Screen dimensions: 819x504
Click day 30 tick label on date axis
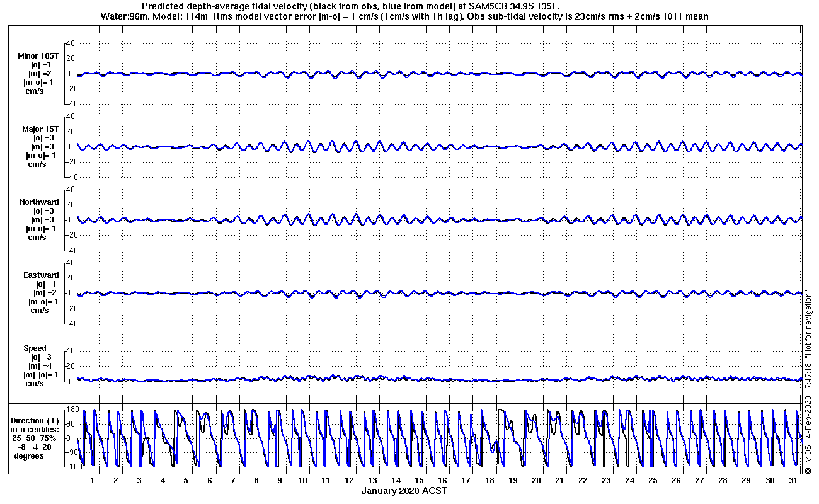point(769,480)
